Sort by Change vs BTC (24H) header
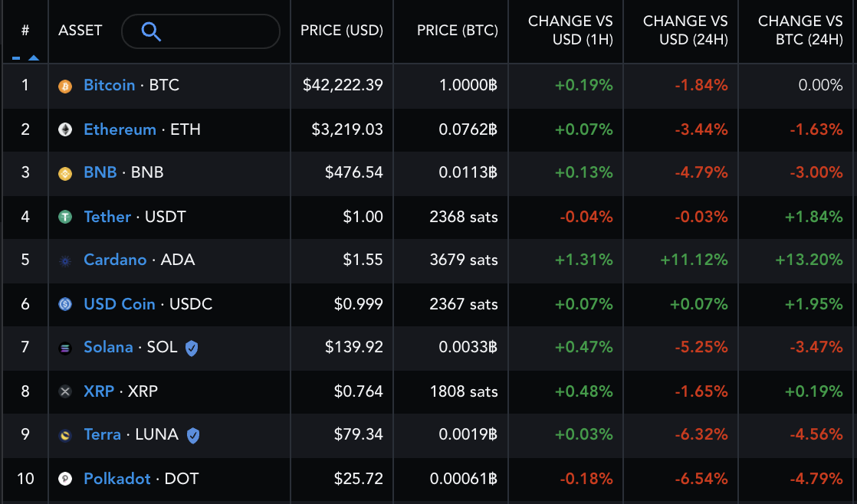The image size is (857, 504). tap(800, 31)
